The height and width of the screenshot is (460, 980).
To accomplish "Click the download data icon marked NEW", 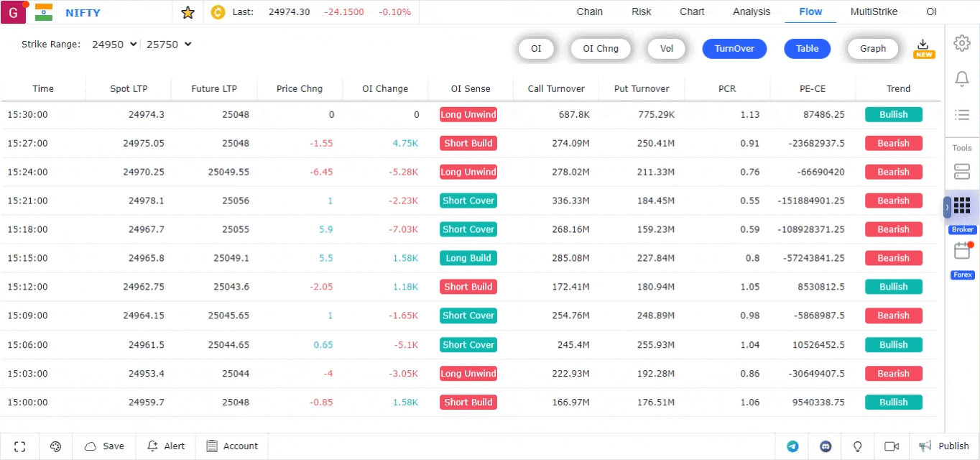I will pos(924,47).
